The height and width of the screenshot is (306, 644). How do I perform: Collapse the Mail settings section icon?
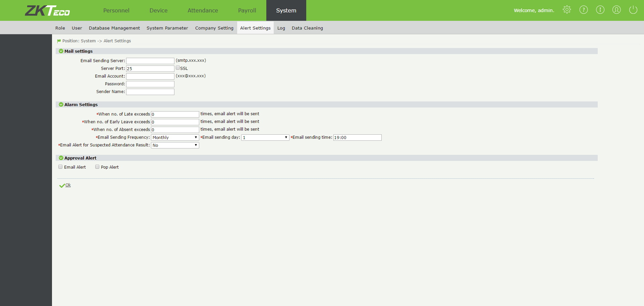[x=61, y=51]
